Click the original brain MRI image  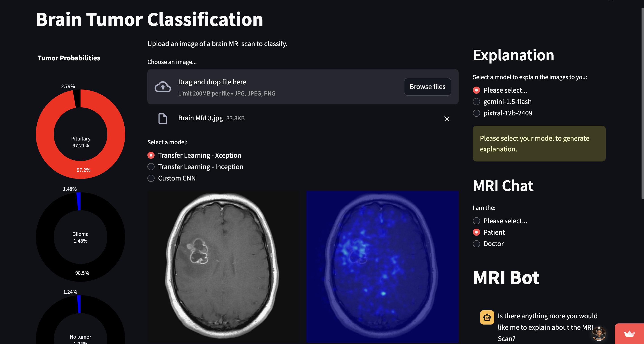[x=223, y=267]
